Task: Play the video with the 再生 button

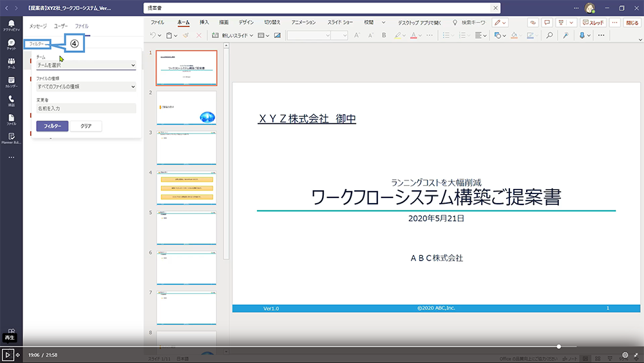Action: click(7, 355)
